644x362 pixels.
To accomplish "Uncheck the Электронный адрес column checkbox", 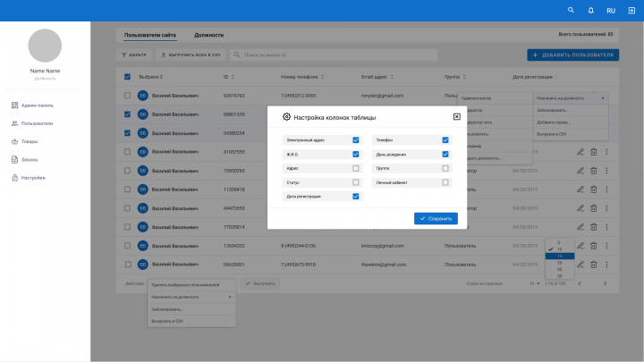I will point(356,140).
